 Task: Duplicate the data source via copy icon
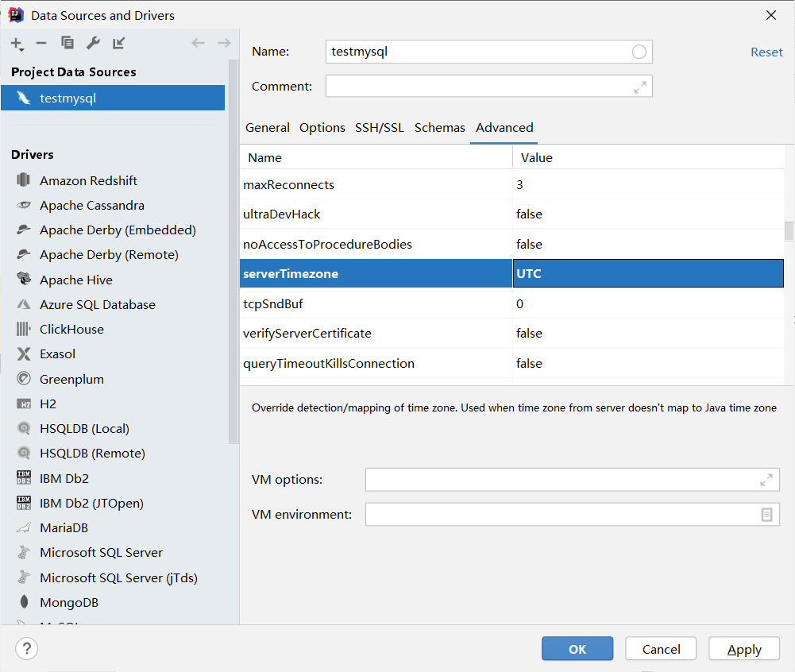point(68,44)
